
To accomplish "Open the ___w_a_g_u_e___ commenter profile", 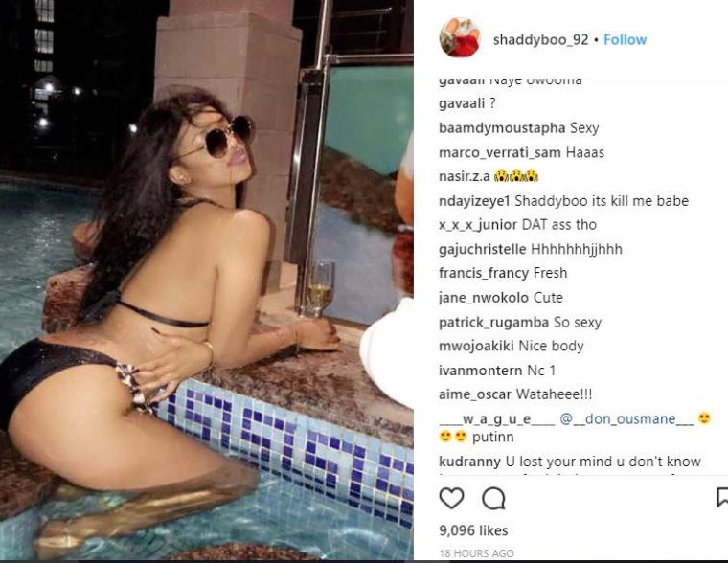I will tap(497, 419).
